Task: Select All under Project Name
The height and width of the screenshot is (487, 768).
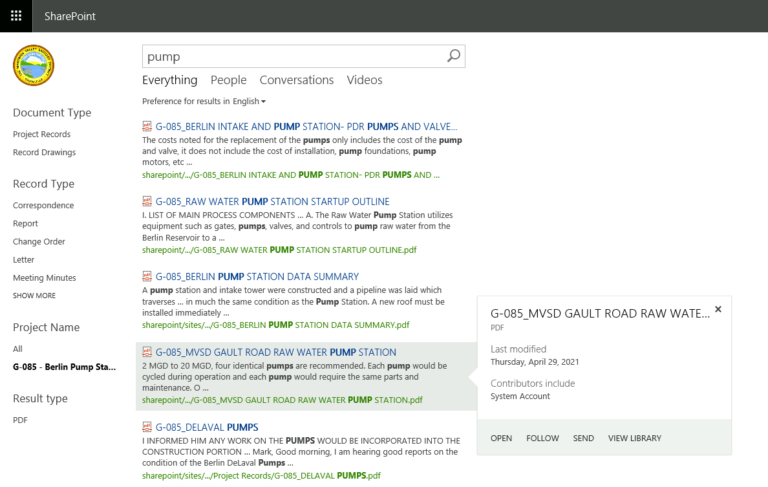Action: click(x=18, y=349)
